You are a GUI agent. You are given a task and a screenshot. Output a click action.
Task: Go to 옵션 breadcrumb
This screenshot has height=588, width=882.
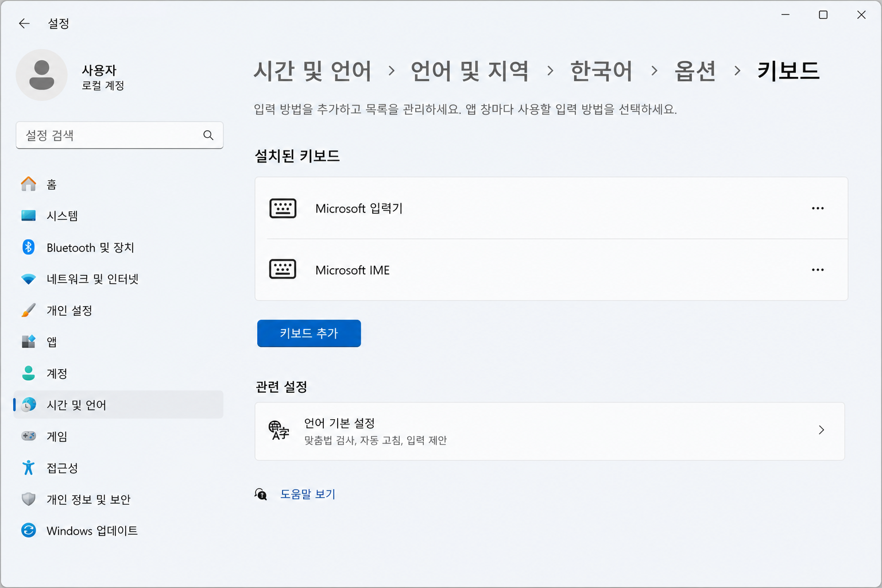695,71
